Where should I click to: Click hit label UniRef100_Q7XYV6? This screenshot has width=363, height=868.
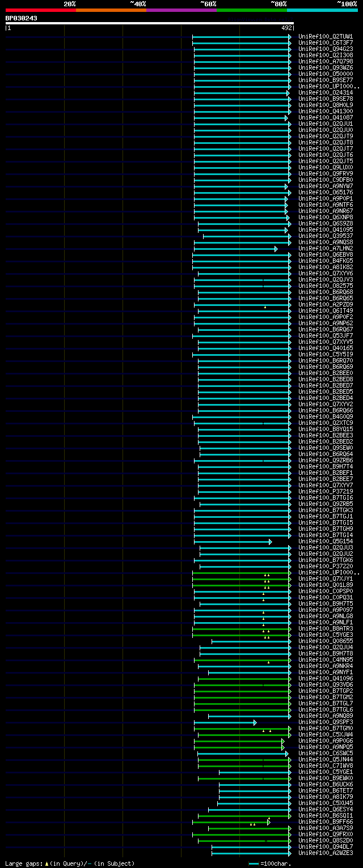(x=326, y=273)
